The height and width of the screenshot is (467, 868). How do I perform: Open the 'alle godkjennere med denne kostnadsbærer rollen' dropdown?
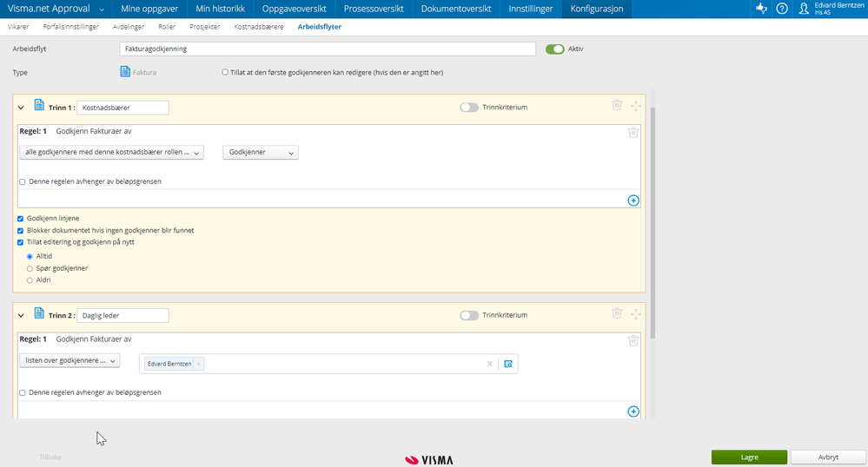(111, 152)
